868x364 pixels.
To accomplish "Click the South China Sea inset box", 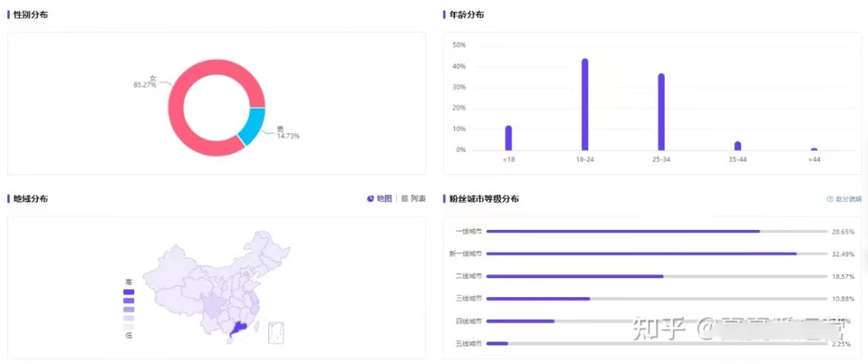I will (x=276, y=332).
